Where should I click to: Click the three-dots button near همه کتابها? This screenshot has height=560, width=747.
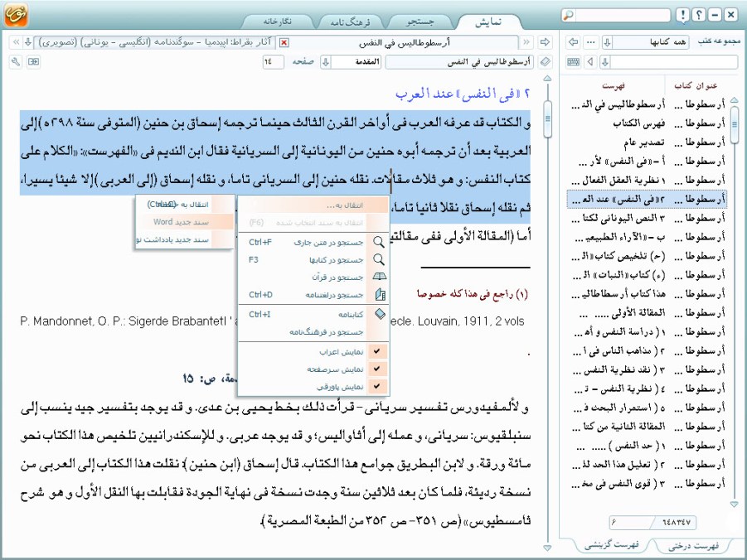[591, 42]
